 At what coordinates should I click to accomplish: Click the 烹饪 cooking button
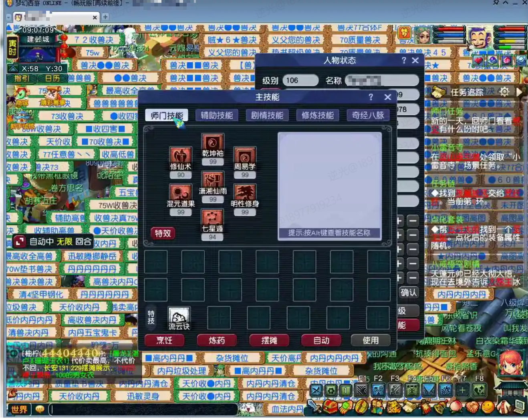click(x=164, y=340)
